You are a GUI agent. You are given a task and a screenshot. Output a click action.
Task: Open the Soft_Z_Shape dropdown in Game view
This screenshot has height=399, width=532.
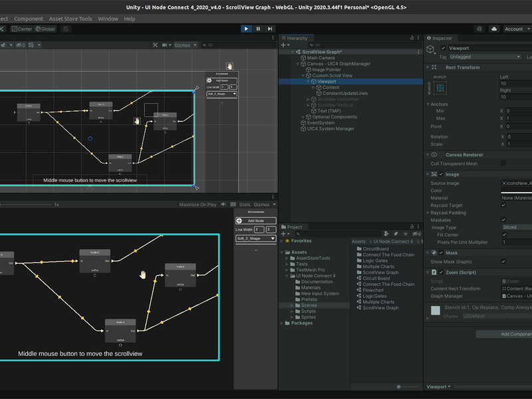click(256, 239)
